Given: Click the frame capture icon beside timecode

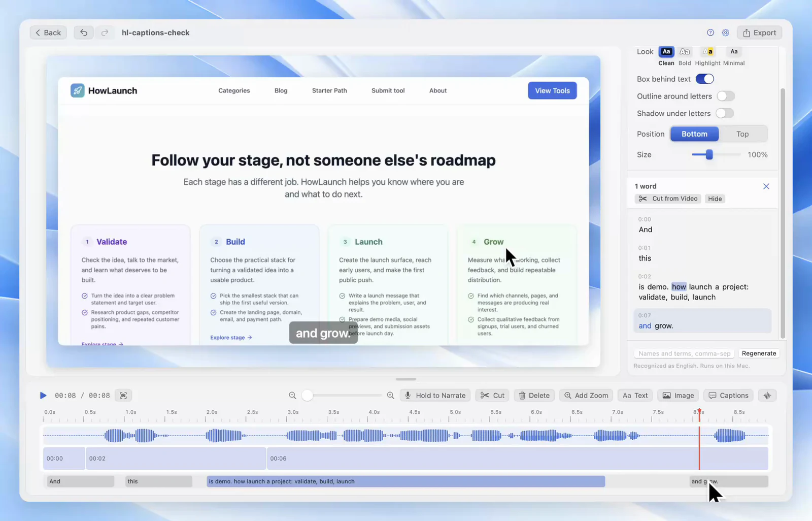Looking at the screenshot, I should point(123,396).
